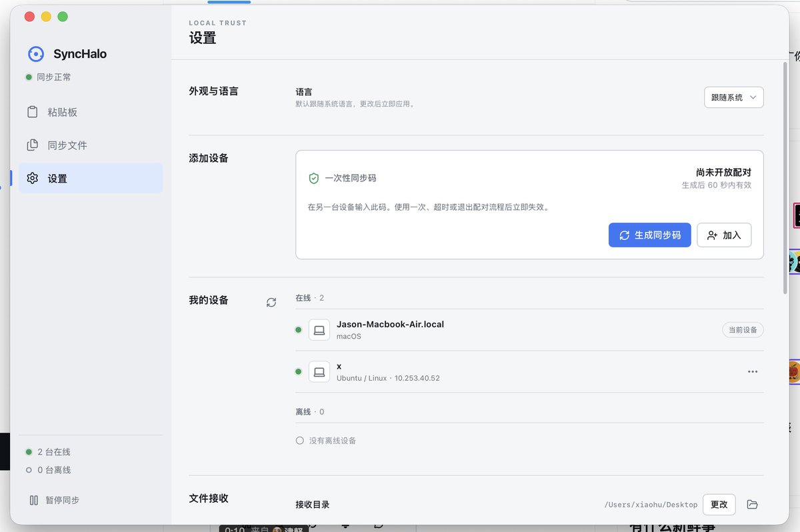
Task: Go to 同步文件 in the sidebar
Action: pos(91,145)
